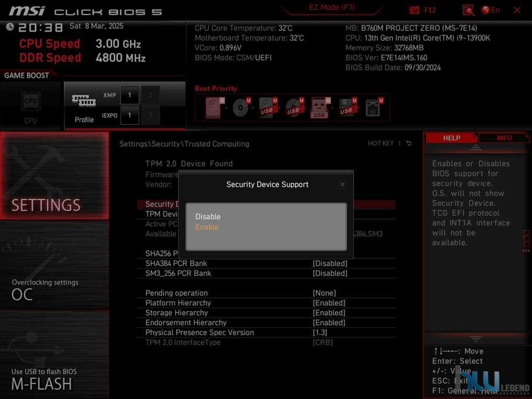Exit BIOS with the red X icon
The image size is (532, 399).
coord(517,10)
